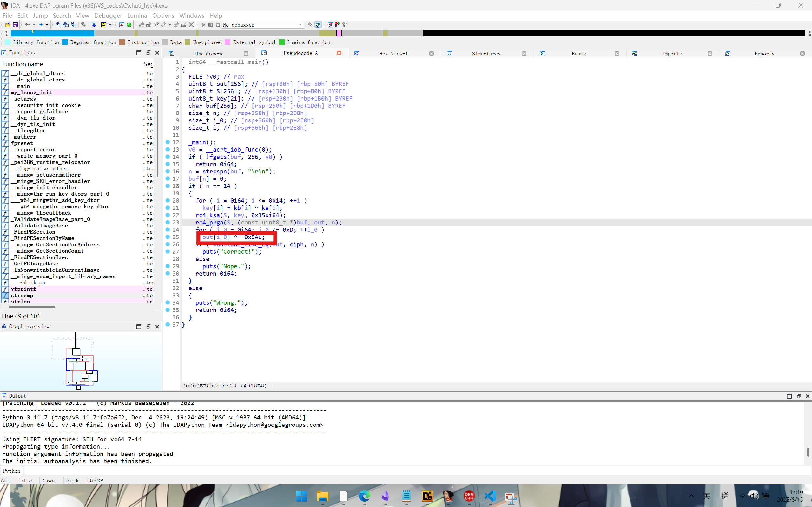Viewport: 812px width, 507px height.
Task: Jump back with the left arrow icon
Action: [x=28, y=25]
